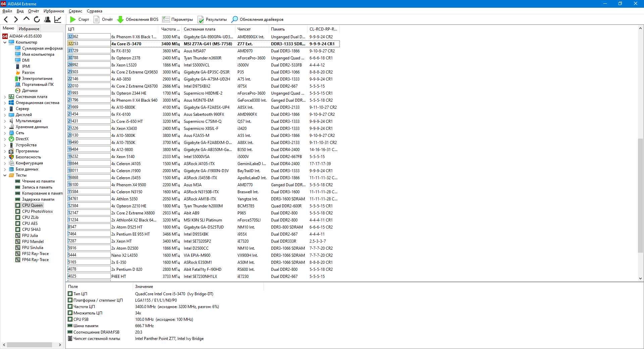
Task: Select the 4x Celeron J4105 result row
Action: point(203,164)
